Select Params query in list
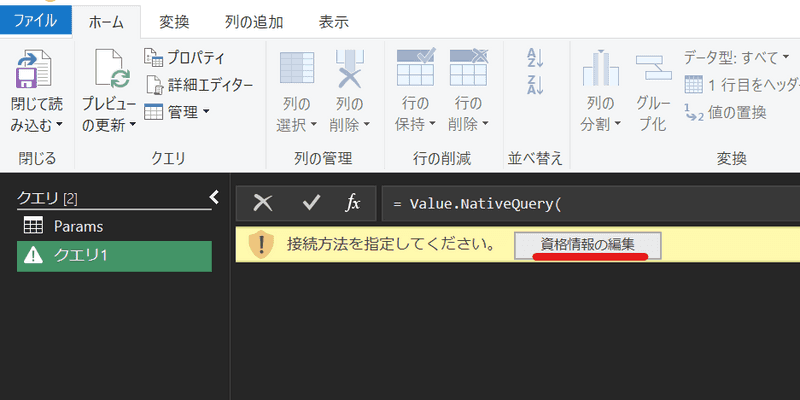The image size is (800, 400). tap(78, 226)
